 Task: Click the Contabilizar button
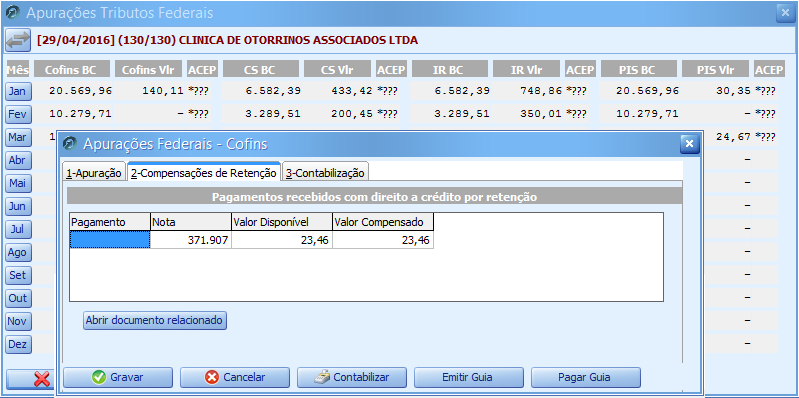(352, 378)
